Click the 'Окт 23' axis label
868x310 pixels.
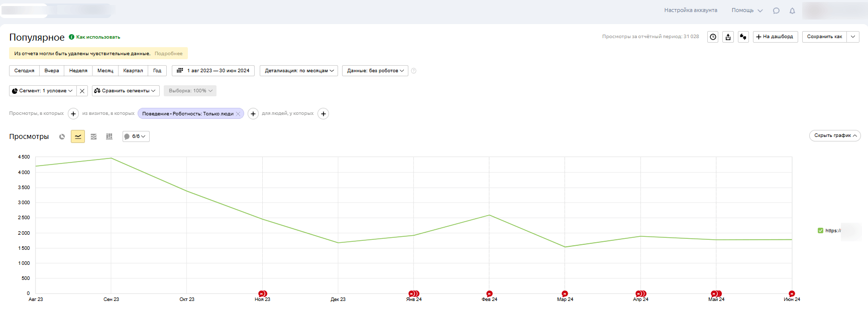(187, 299)
